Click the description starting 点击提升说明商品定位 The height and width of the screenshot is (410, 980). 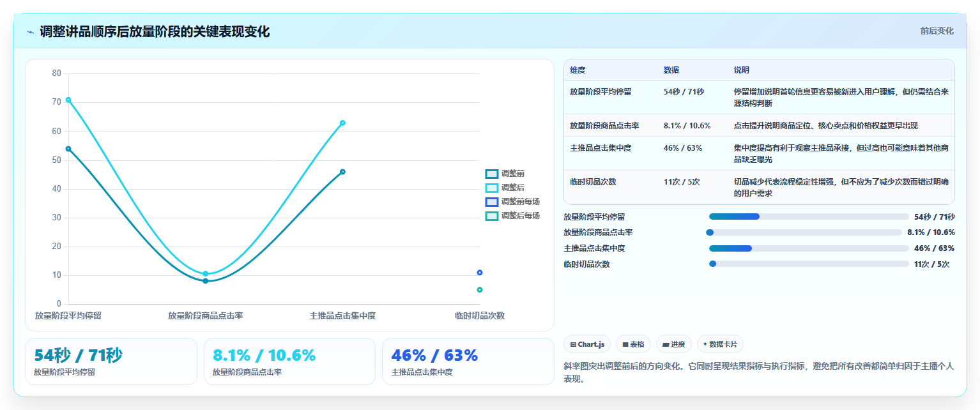click(826, 126)
